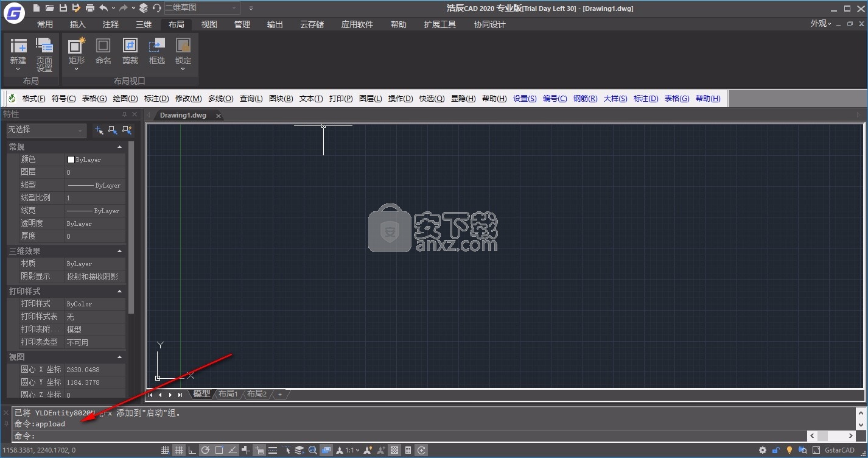Open the quick access toolbar customize arrow

pyautogui.click(x=251, y=9)
